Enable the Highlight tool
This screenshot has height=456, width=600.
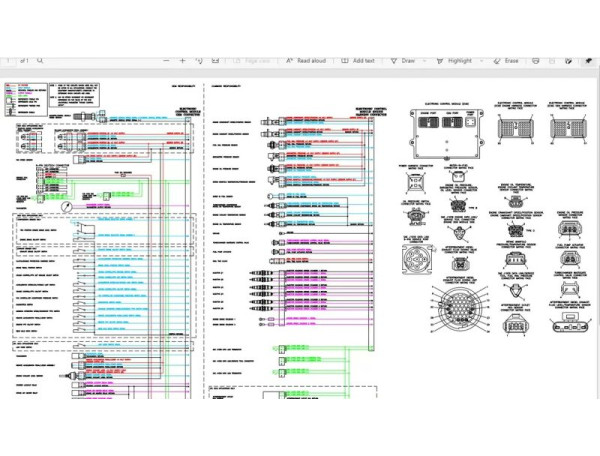click(454, 60)
